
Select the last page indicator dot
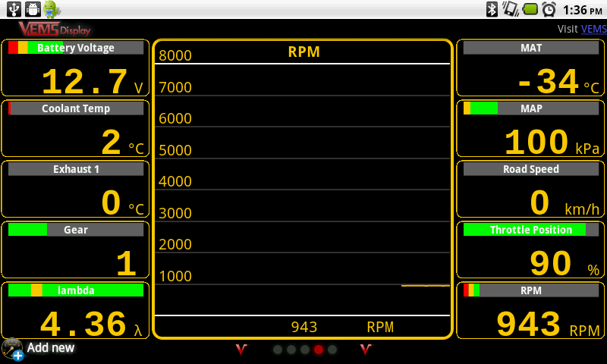pyautogui.click(x=332, y=350)
